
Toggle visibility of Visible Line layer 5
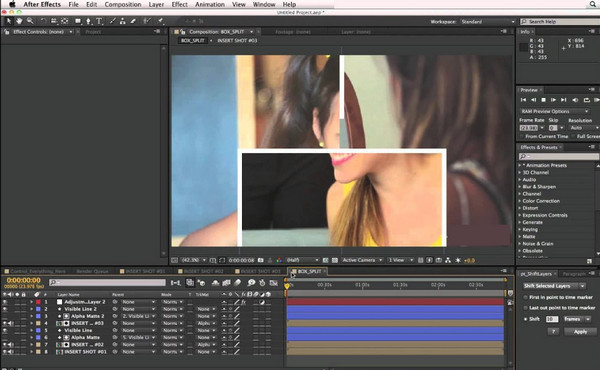pyautogui.click(x=5, y=330)
